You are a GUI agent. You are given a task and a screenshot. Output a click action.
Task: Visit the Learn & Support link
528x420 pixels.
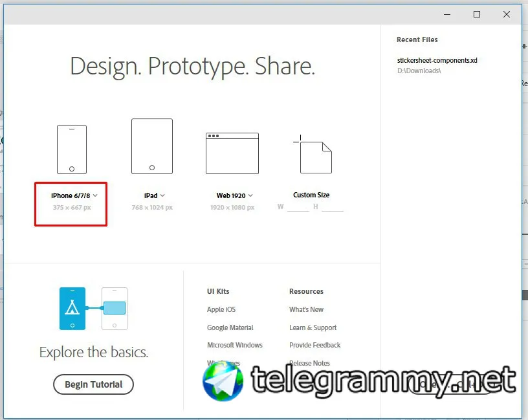tap(313, 327)
